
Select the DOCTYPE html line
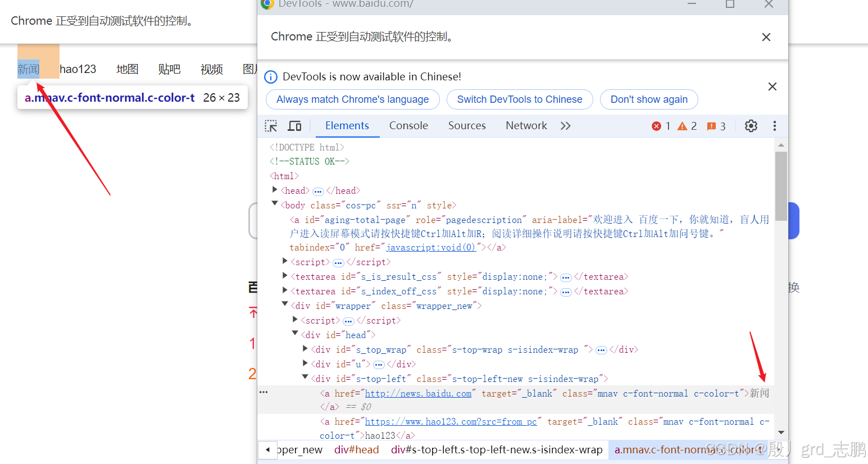tap(307, 147)
